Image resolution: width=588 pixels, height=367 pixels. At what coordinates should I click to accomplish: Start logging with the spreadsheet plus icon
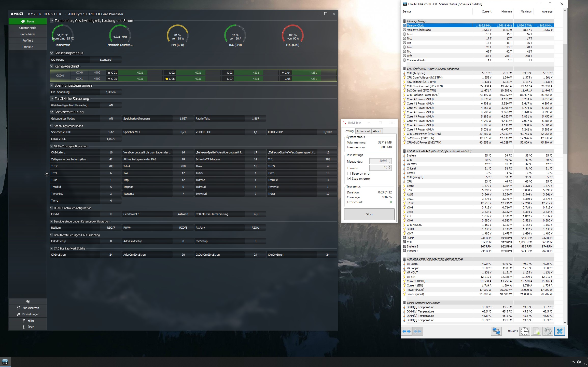[536, 331]
